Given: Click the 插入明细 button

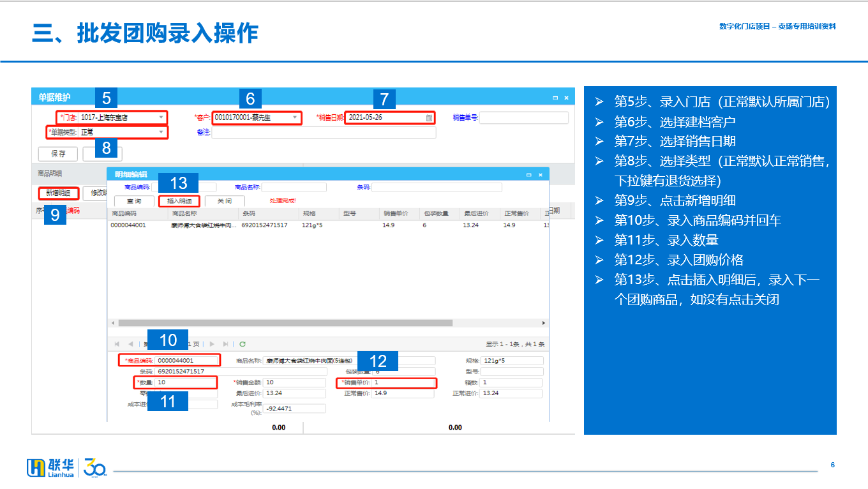Looking at the screenshot, I should click(x=179, y=200).
